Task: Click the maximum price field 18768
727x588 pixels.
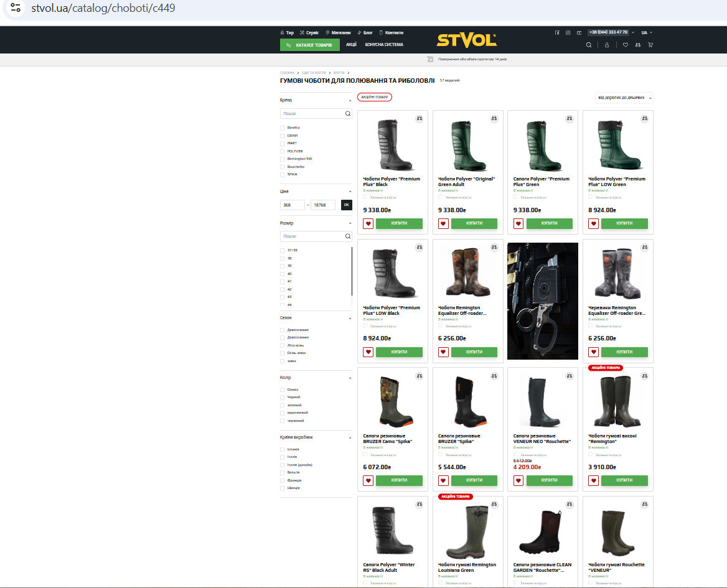Action: coord(322,205)
